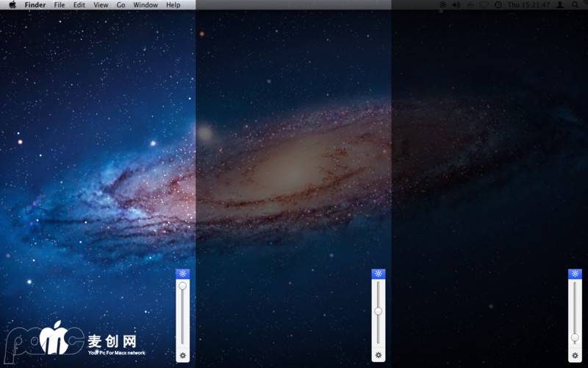This screenshot has height=368, width=588.
Task: Open Spotlight search magnifier icon
Action: (x=575, y=4)
